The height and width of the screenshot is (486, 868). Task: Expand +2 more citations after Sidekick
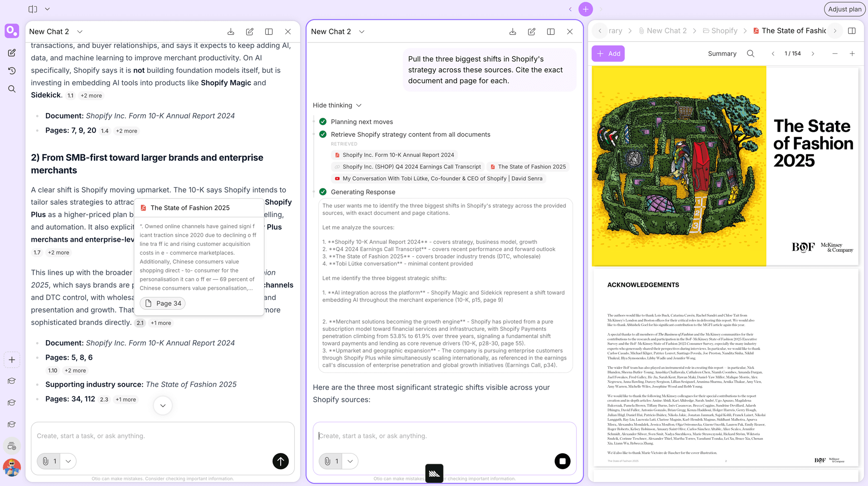coord(91,96)
